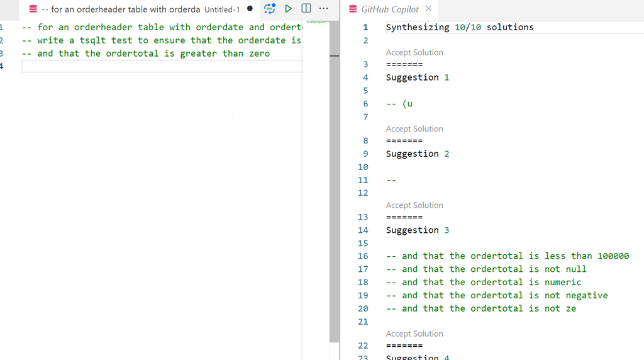Close the GitHub Copilot tab
Viewport: 644px width, 360px height.
[428, 9]
